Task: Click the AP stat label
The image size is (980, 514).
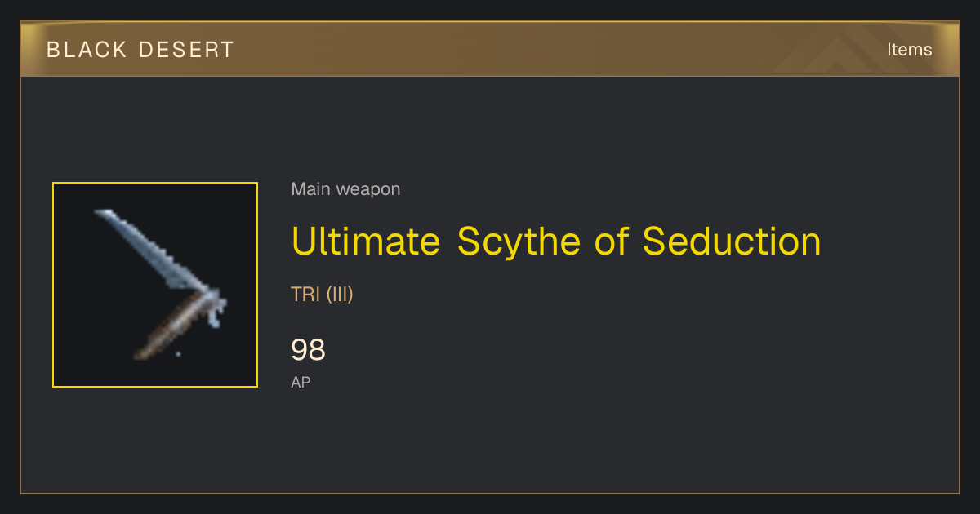Action: coord(301,382)
